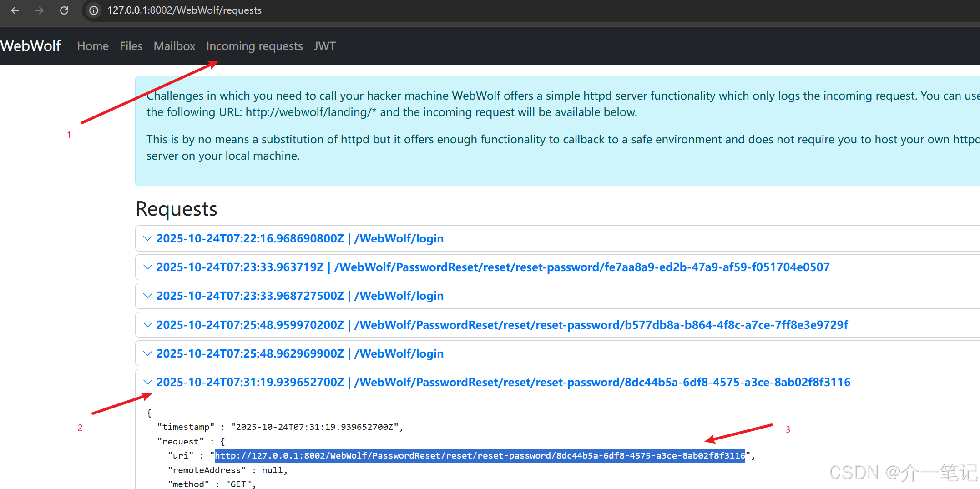Viewport: 980px width, 489px height.
Task: View site info icon in address bar
Action: [x=94, y=10]
